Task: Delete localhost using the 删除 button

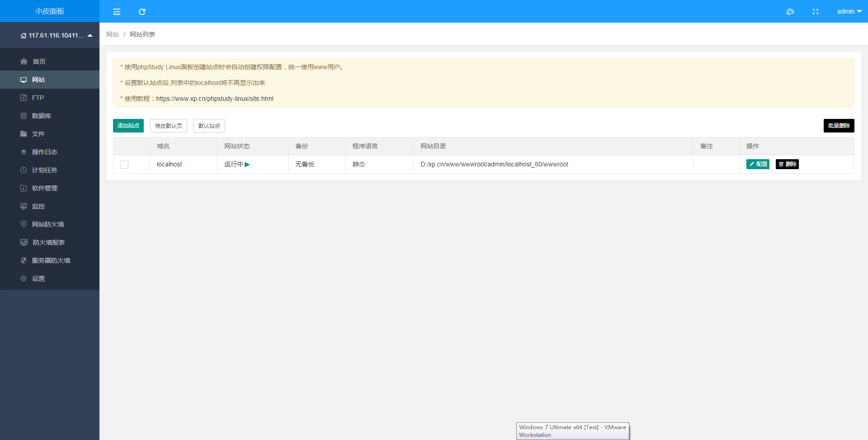Action: click(787, 164)
